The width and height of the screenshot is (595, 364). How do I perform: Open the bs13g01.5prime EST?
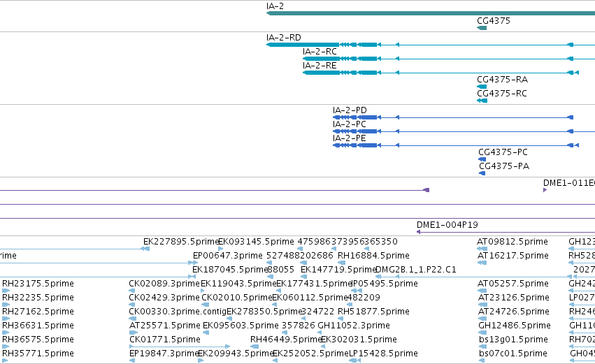513,340
